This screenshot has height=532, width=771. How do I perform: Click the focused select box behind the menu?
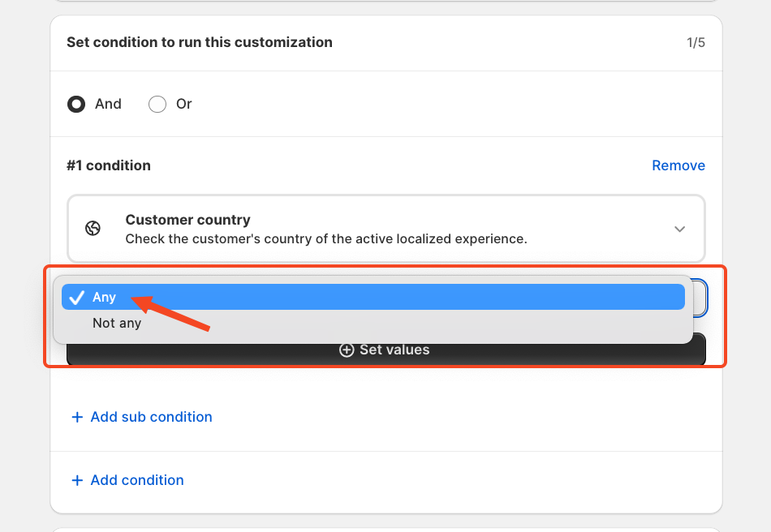(x=700, y=298)
